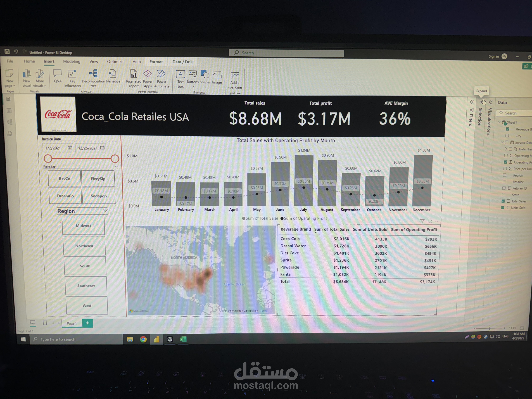Collapse the Invoice Date field node
The height and width of the screenshot is (399, 532).
pyautogui.click(x=502, y=142)
